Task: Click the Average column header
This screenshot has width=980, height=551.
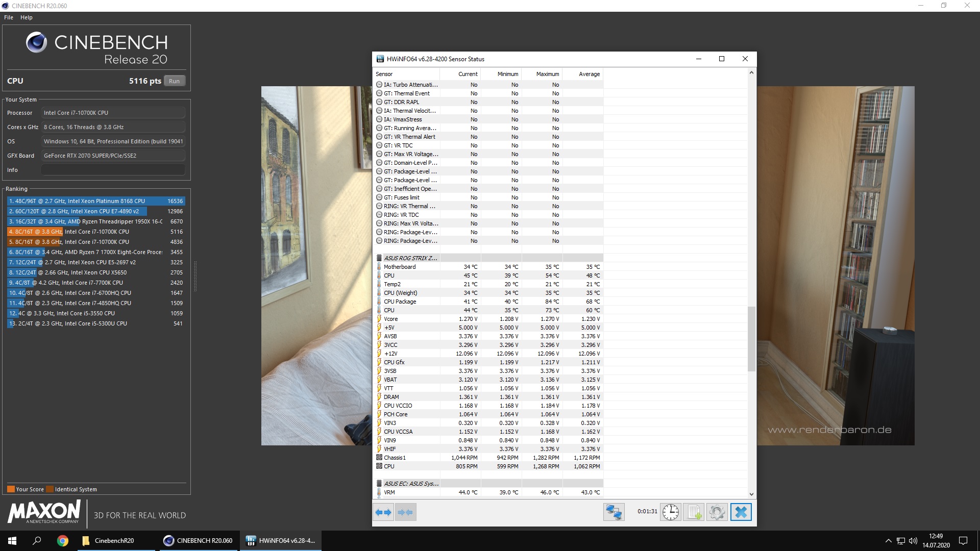Action: pos(583,74)
